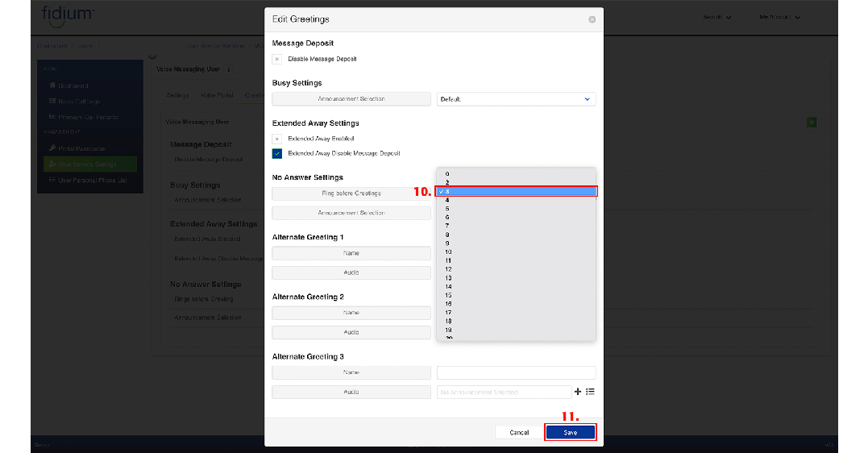Click list icon beside Alternate Greeting 3 audio
Viewport: 868px width, 453px height.
(590, 392)
